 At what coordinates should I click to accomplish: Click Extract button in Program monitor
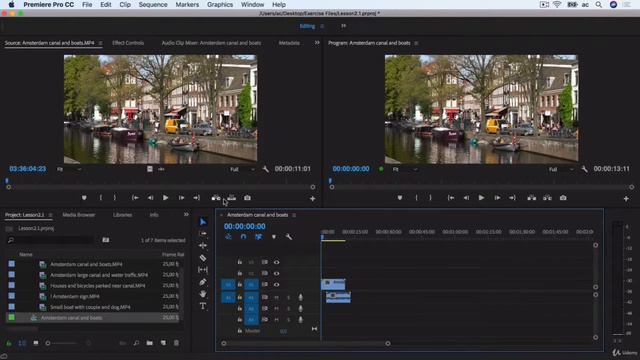[x=547, y=198]
